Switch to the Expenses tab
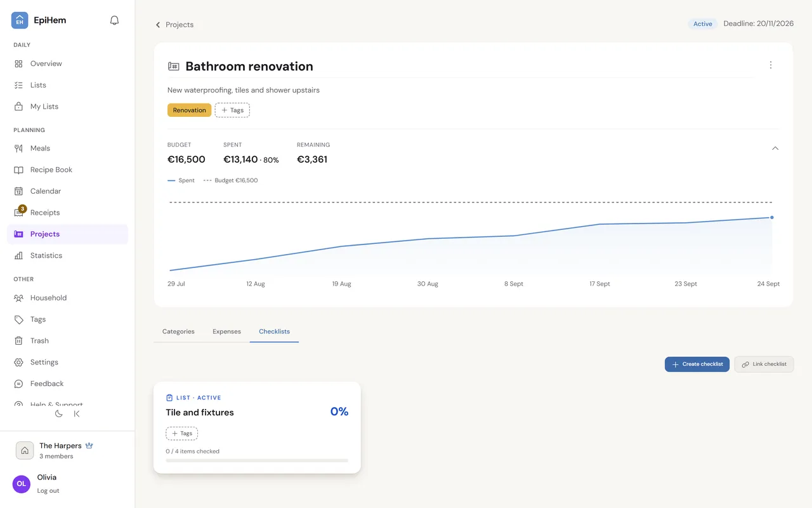Image resolution: width=812 pixels, height=508 pixels. [x=226, y=331]
